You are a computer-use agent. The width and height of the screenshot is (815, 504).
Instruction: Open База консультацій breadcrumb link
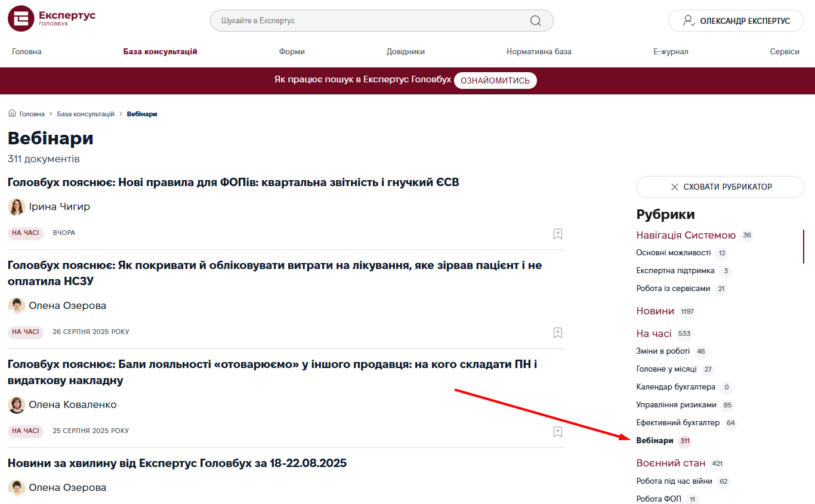point(85,114)
